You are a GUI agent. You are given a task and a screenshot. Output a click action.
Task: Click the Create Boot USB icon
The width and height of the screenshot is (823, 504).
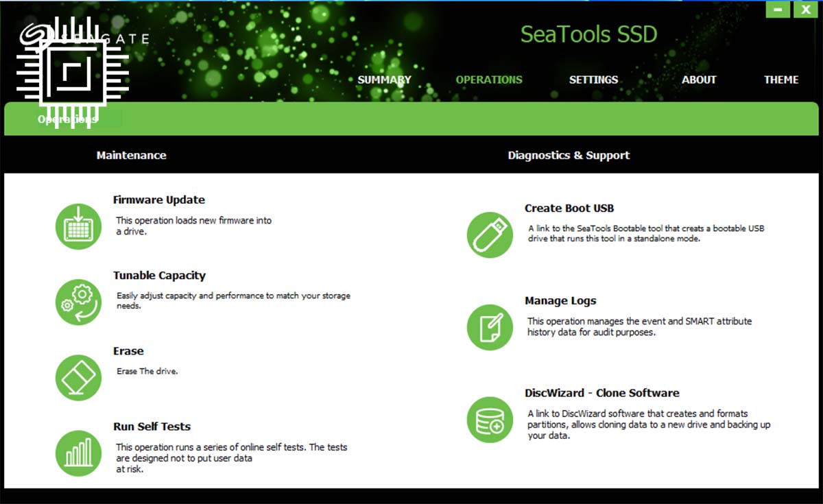(x=490, y=235)
